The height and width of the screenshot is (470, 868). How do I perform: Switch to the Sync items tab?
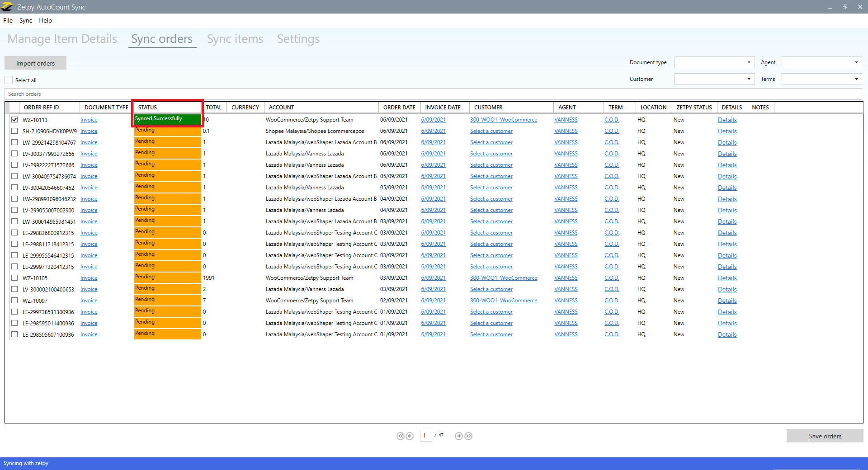235,39
